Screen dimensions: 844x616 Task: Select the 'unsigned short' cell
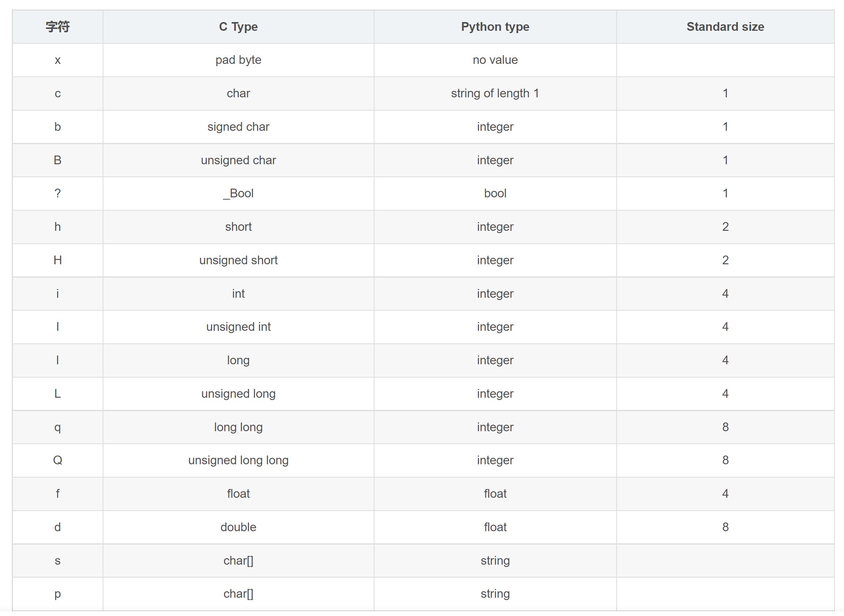[x=238, y=260]
